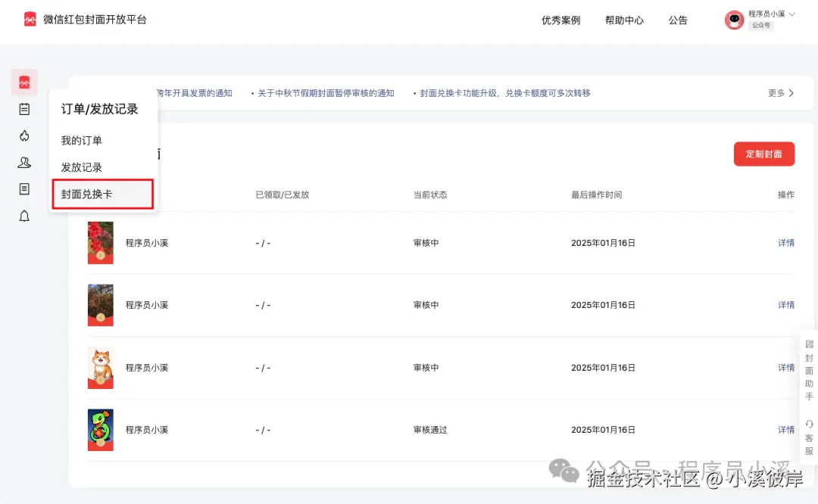Select the people icon in the sidebar

[x=24, y=162]
